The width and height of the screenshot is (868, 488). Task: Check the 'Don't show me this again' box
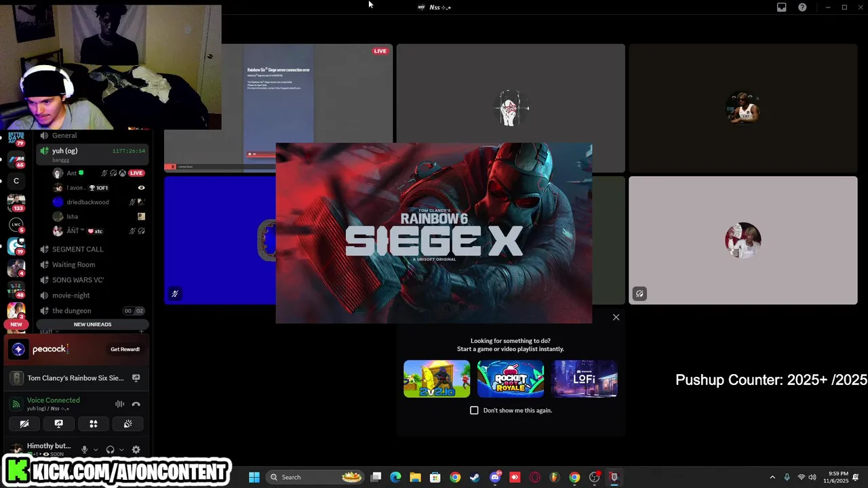coord(474,410)
